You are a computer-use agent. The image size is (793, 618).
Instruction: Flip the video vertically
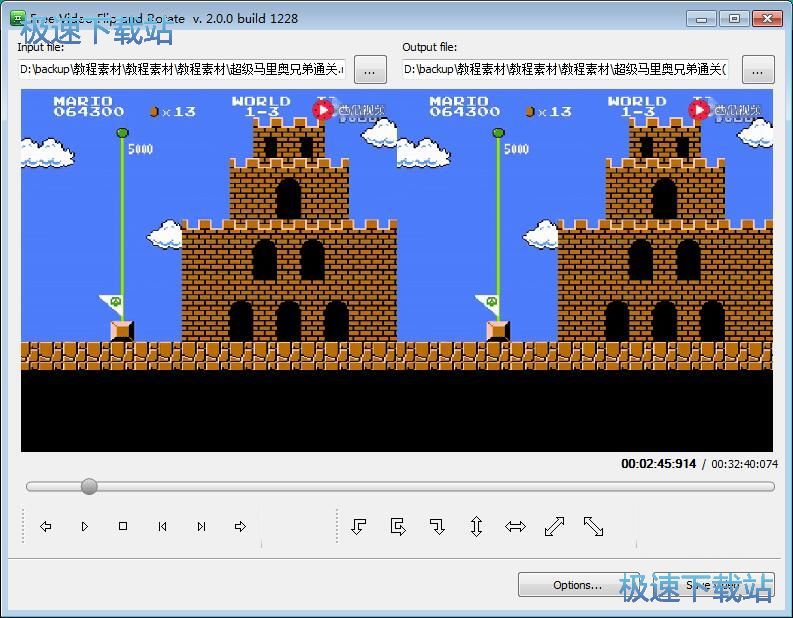476,526
